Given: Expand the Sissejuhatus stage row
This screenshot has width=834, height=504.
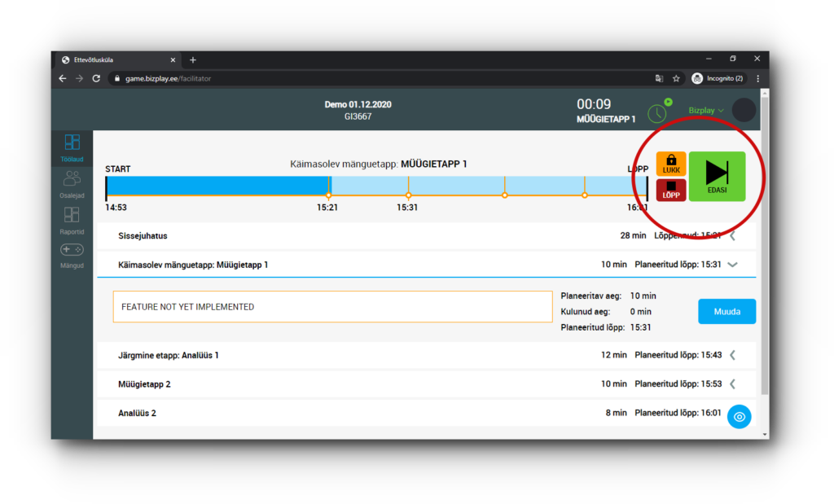Looking at the screenshot, I should point(732,236).
